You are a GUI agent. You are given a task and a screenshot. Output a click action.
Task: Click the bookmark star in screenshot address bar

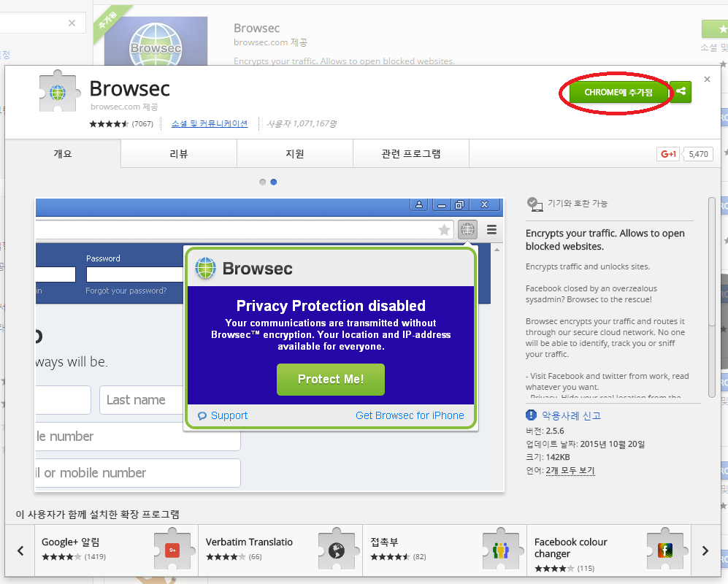[445, 229]
